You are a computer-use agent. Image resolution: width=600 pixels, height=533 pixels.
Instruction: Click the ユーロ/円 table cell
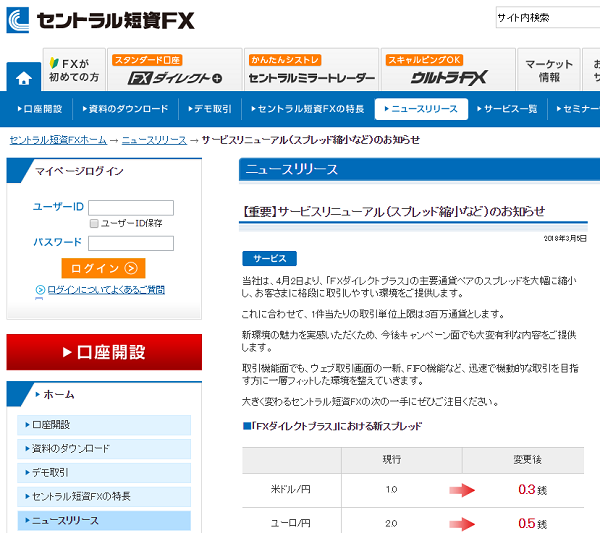(291, 522)
